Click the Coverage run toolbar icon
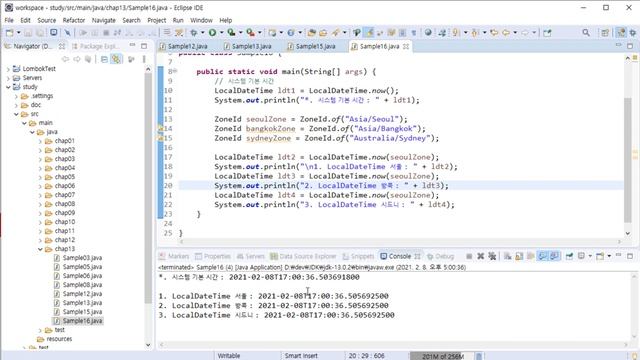 (231, 33)
